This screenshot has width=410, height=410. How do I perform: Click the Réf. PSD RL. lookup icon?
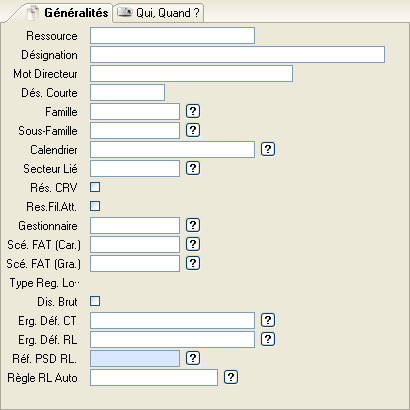click(193, 358)
